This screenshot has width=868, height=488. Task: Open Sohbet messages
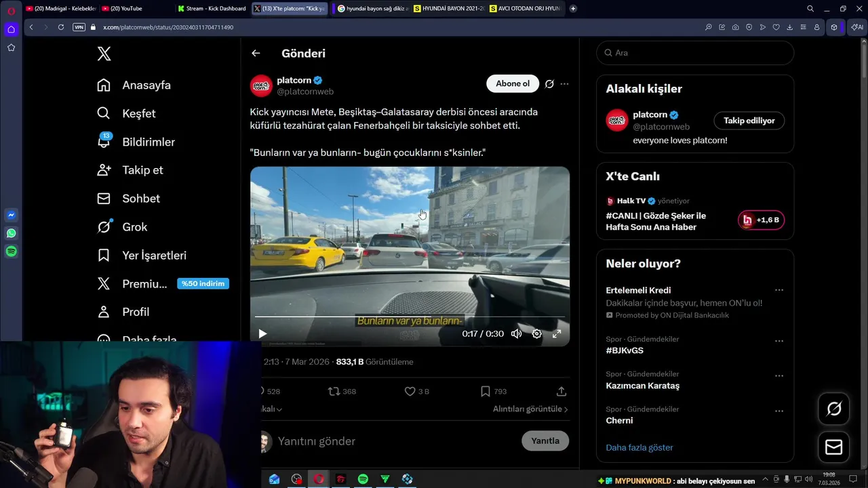tap(129, 199)
